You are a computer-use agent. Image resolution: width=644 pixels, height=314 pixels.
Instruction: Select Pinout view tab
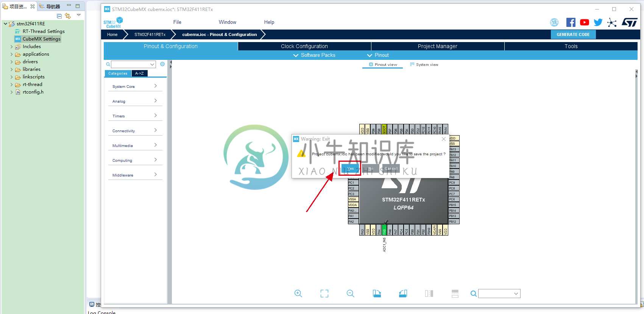point(383,65)
